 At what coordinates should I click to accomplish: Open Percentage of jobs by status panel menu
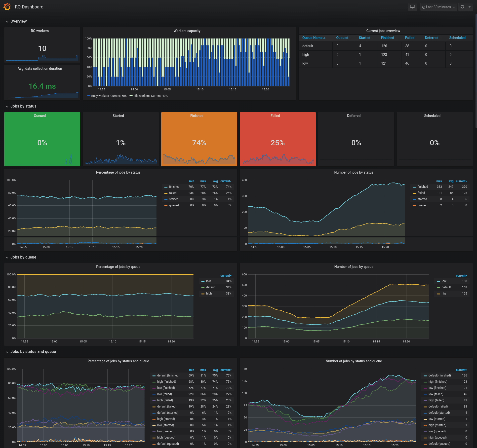coord(118,172)
